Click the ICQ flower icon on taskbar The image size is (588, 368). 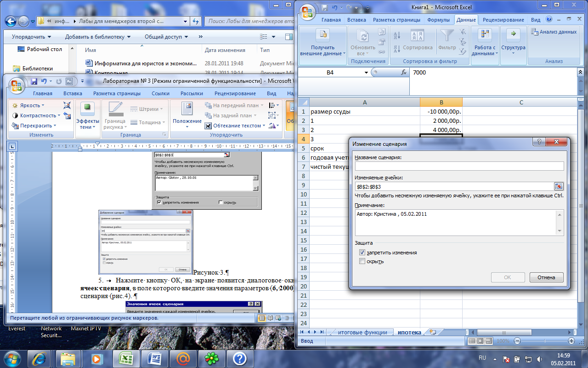(212, 358)
